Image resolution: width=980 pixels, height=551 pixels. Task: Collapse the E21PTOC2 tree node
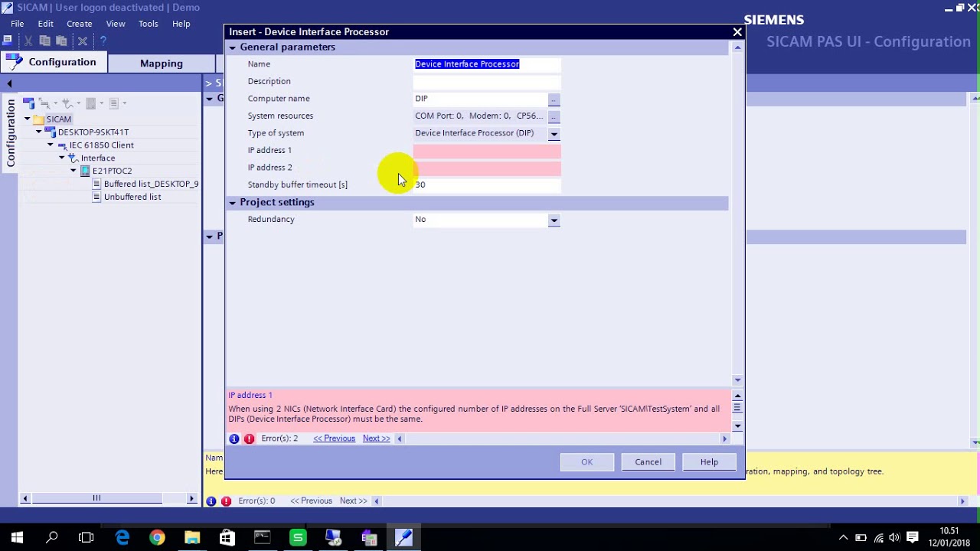[73, 171]
